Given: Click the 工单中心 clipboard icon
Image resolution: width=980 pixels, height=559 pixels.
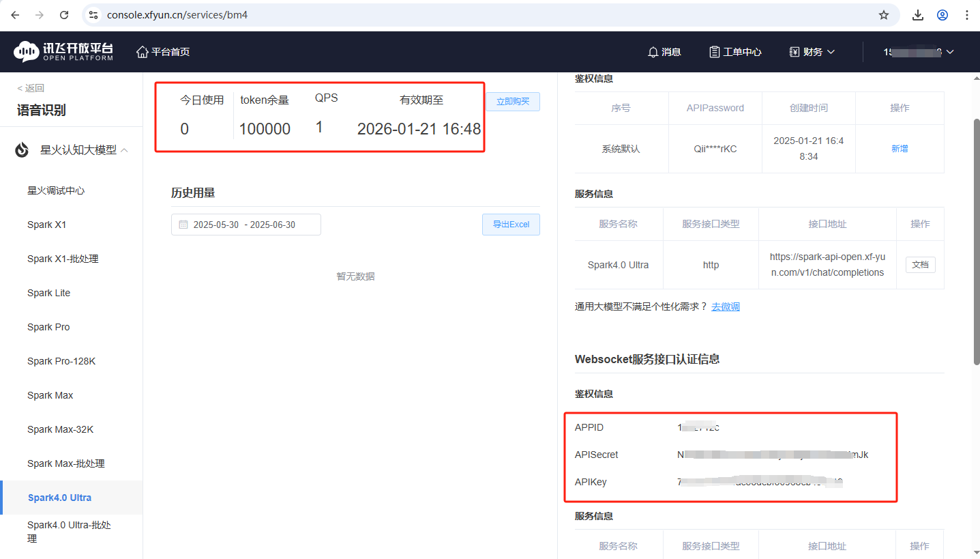Looking at the screenshot, I should pyautogui.click(x=714, y=52).
